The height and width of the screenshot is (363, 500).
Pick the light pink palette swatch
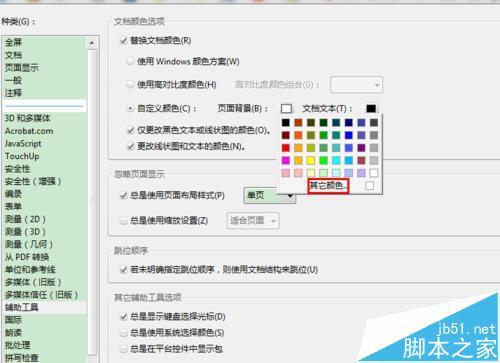pyautogui.click(x=286, y=173)
